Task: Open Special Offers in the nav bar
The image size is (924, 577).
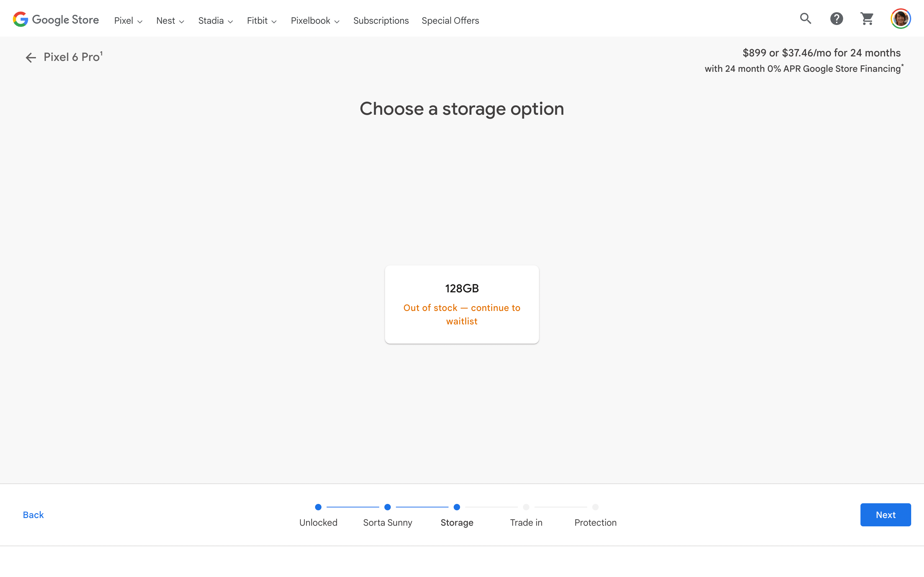Action: 450,21
